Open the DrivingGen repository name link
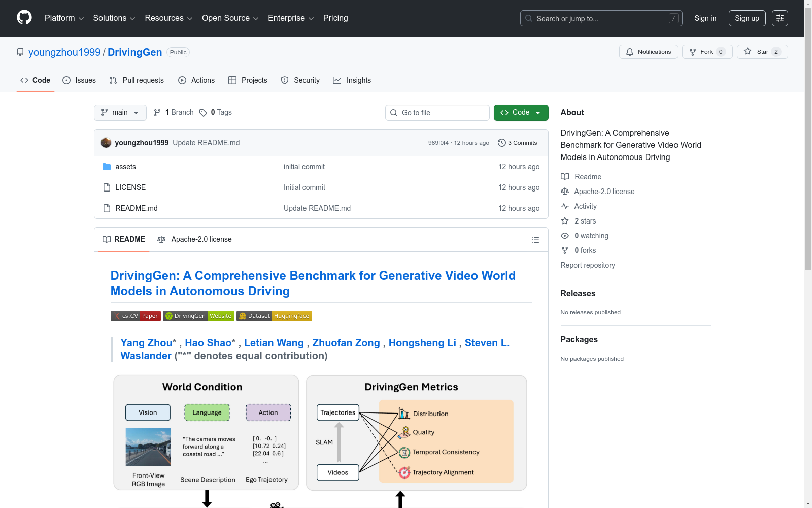The height and width of the screenshot is (508, 812). pos(134,52)
